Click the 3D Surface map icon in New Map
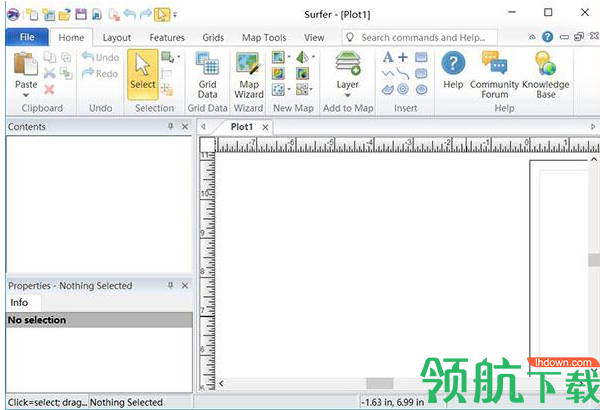Viewport: 600px width, 410px height. pyautogui.click(x=302, y=57)
